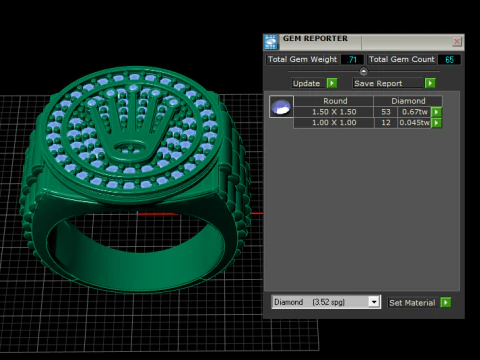Click the Total Gem Weight label

pos(302,59)
